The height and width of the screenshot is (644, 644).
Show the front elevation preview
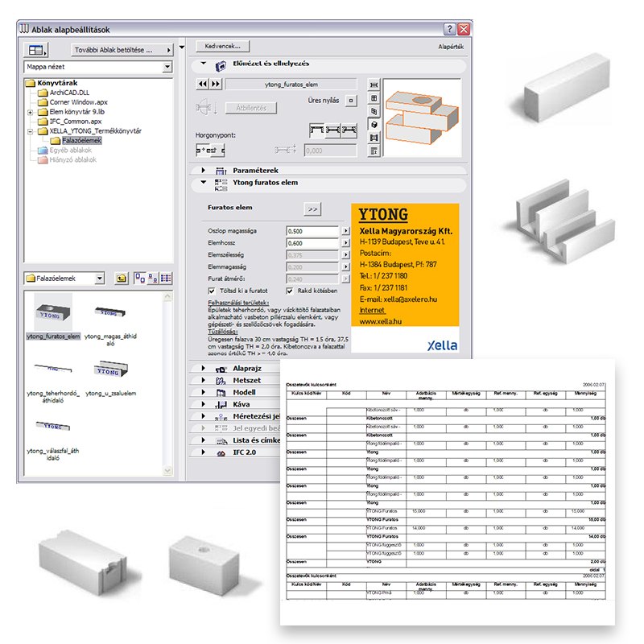pos(374,98)
